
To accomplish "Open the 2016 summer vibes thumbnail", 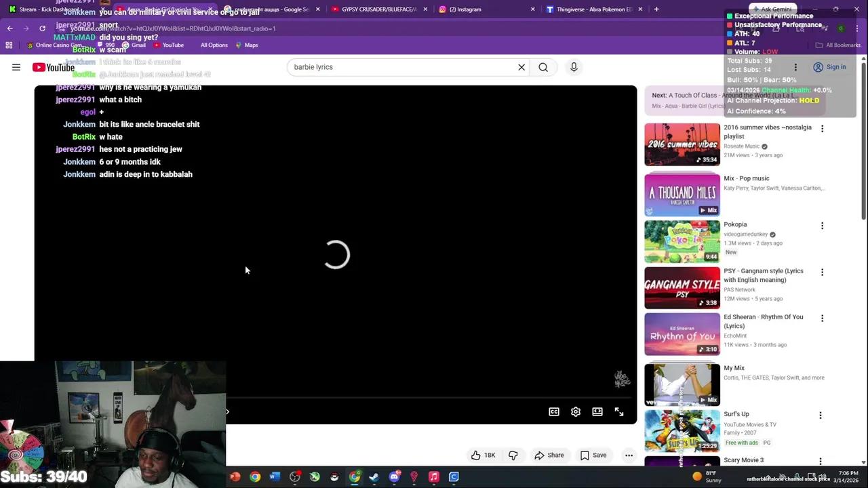I will (x=682, y=144).
